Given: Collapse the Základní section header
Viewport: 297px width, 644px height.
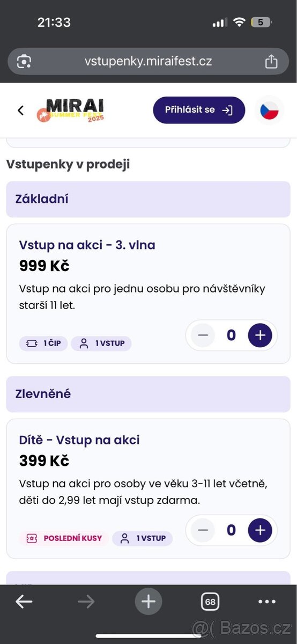Looking at the screenshot, I should click(x=148, y=199).
